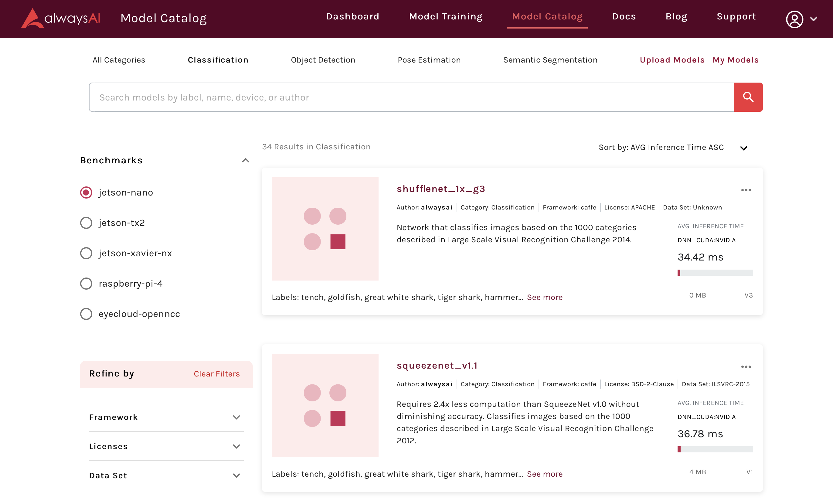Open the squeezenet_v1.1 model title

pos(437,366)
